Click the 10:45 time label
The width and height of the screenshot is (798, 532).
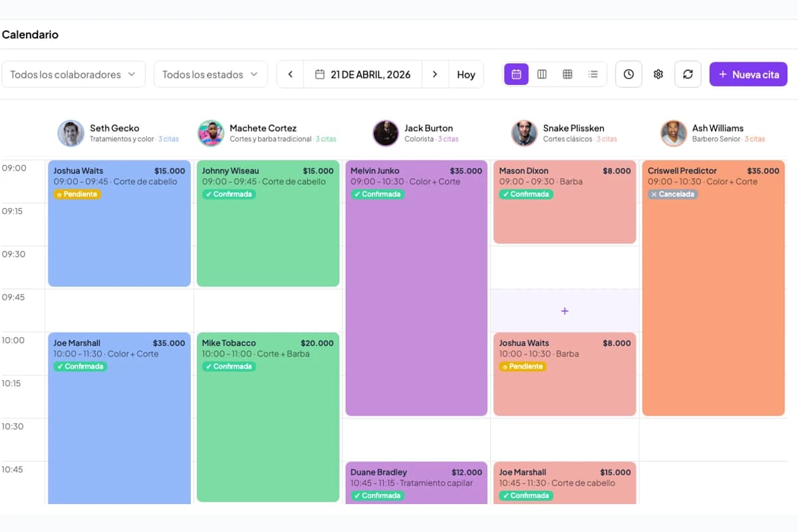pyautogui.click(x=13, y=469)
